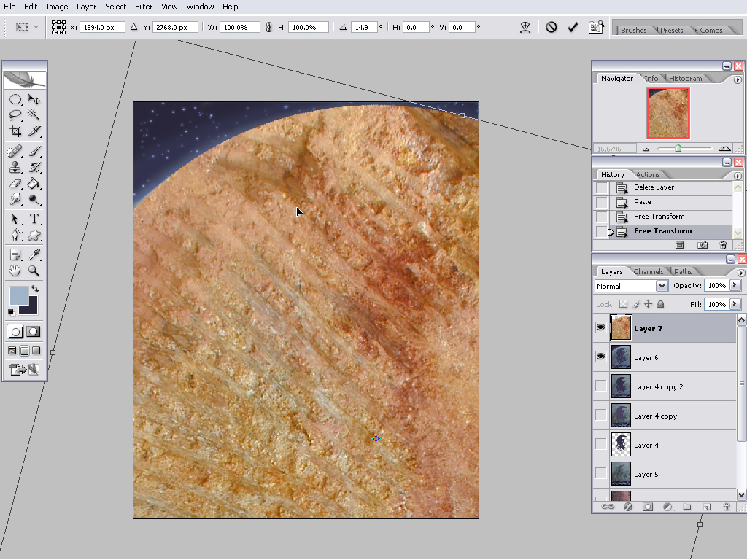Screen dimensions: 747x560
Task: Switch to warp mode icon
Action: coord(525,28)
